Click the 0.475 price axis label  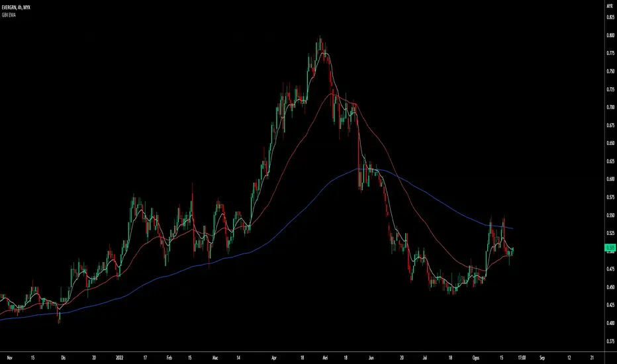point(610,269)
